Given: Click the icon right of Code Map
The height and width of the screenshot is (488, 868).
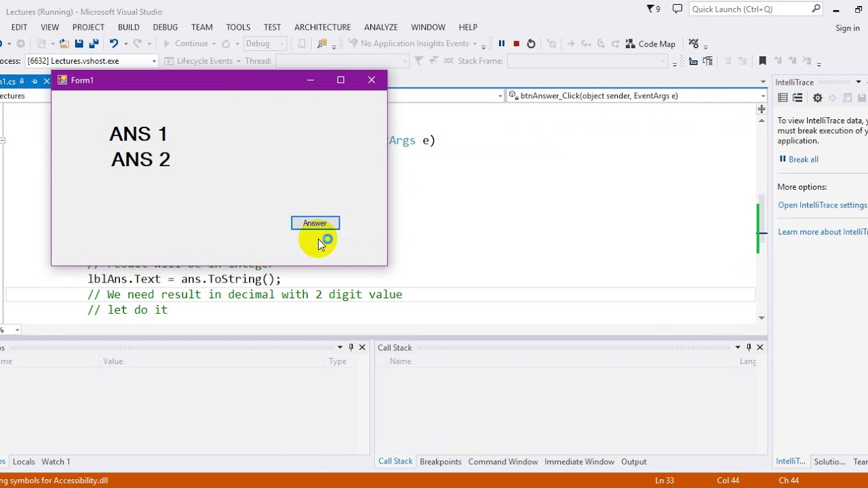Looking at the screenshot, I should 693,43.
